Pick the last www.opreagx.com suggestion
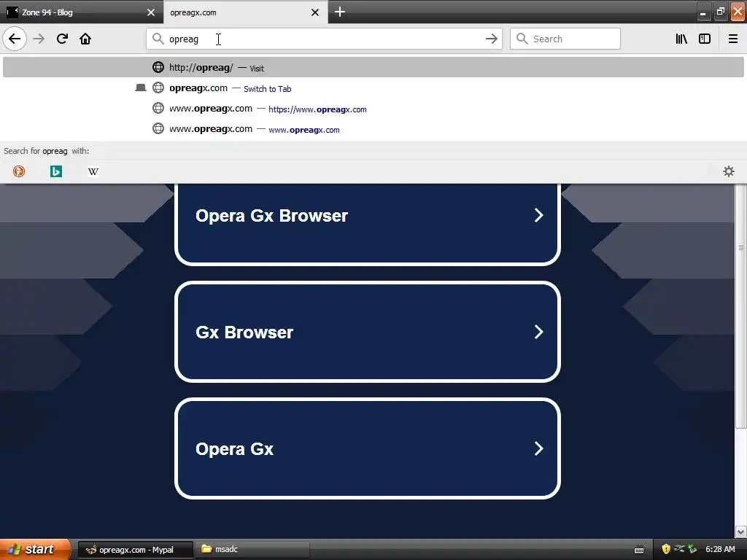Image resolution: width=747 pixels, height=560 pixels. pos(373,129)
